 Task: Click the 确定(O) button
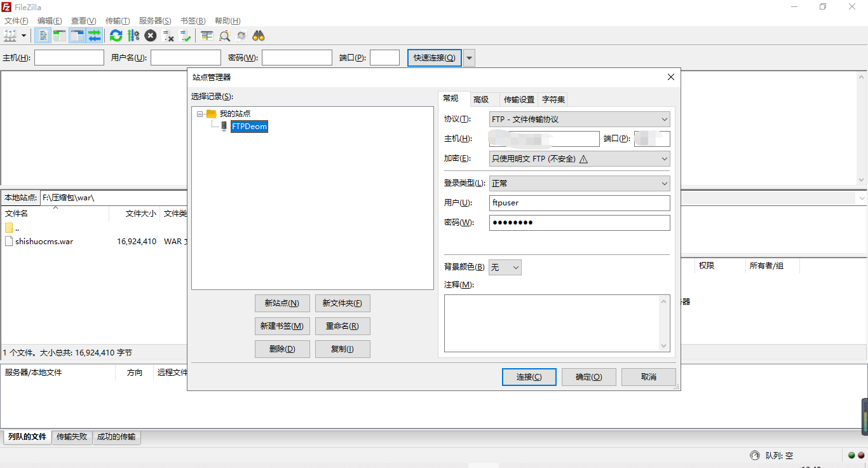pyautogui.click(x=589, y=377)
